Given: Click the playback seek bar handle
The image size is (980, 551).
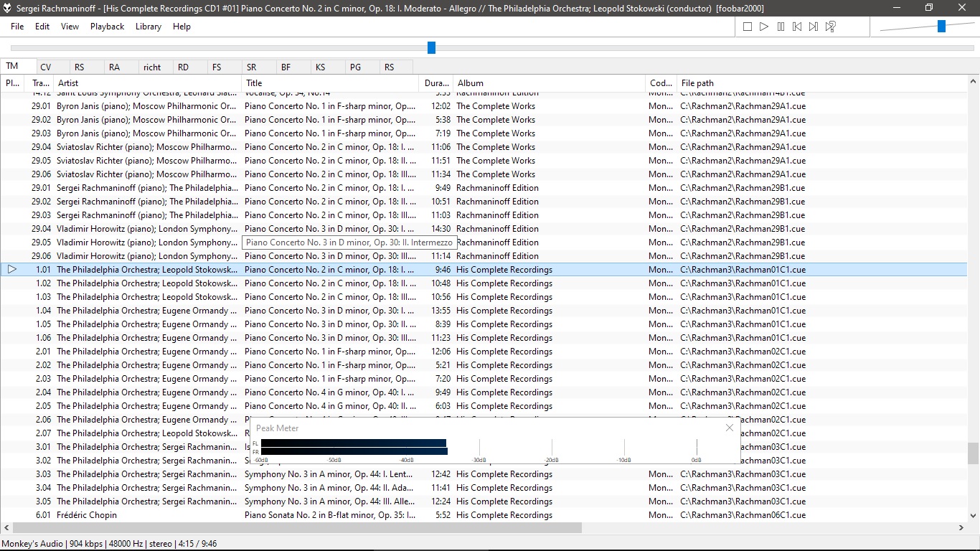Looking at the screenshot, I should tap(431, 47).
